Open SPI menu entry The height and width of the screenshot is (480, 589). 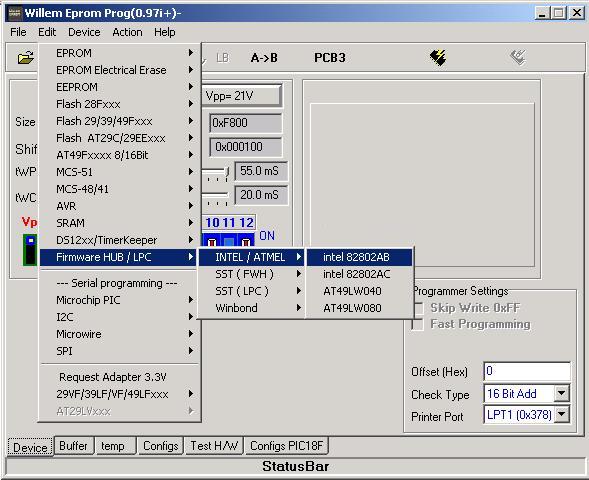120,351
